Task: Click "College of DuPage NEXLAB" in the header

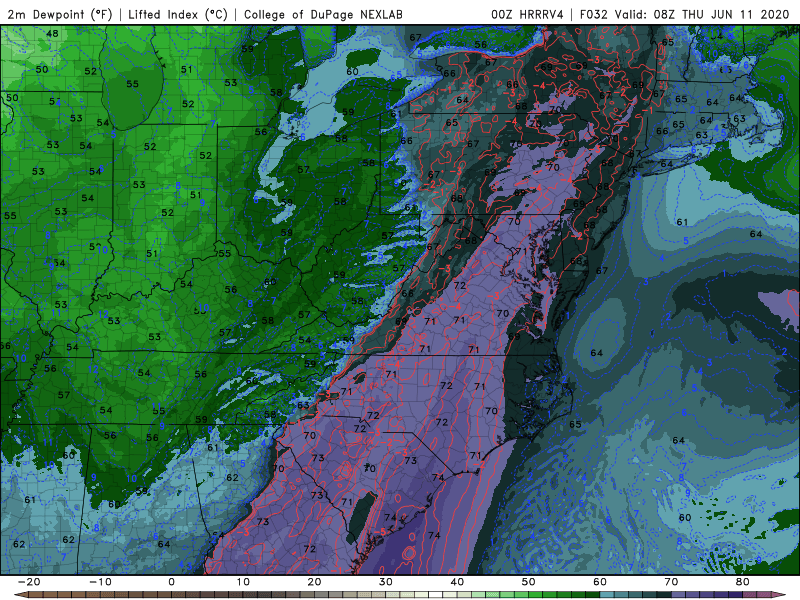Action: click(323, 14)
